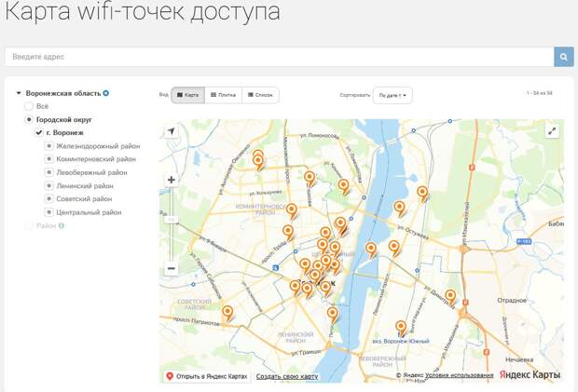Open the По дате sort dropdown
This screenshot has height=392, width=578.
[x=392, y=95]
